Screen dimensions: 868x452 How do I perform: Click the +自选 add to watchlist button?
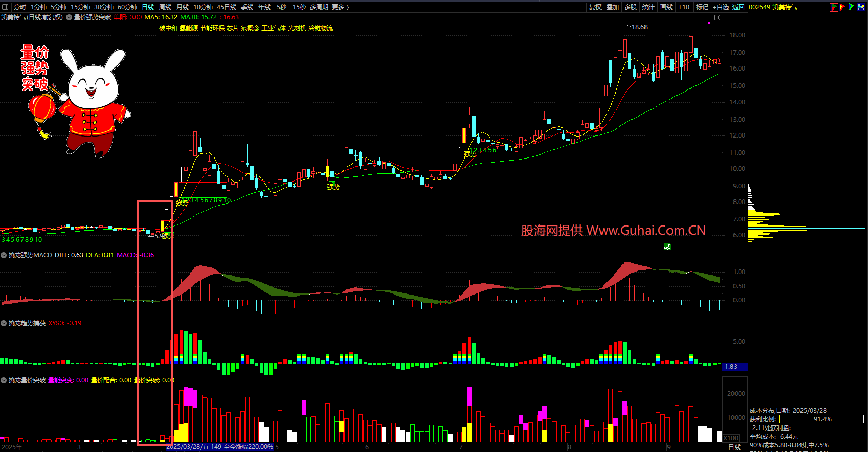coord(721,7)
